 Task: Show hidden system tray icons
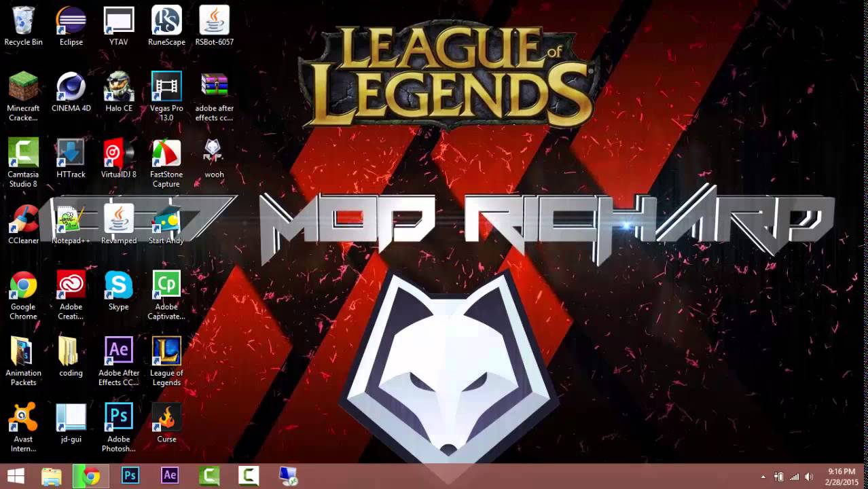[763, 477]
